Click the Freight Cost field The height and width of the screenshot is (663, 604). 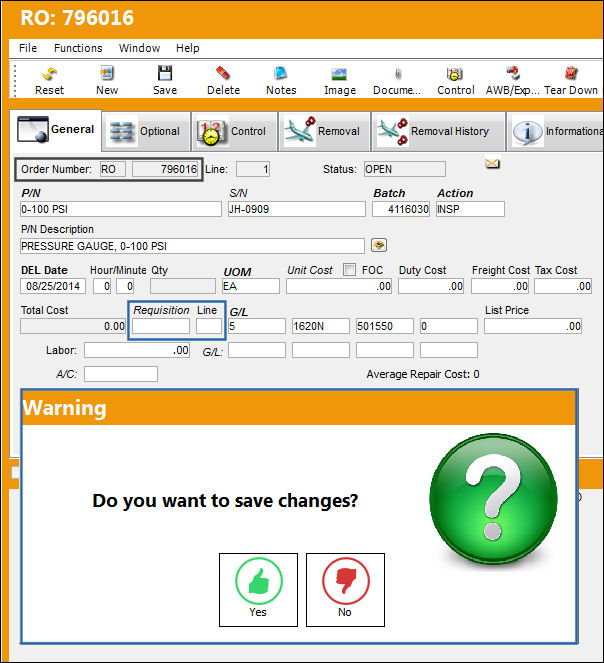(x=500, y=286)
